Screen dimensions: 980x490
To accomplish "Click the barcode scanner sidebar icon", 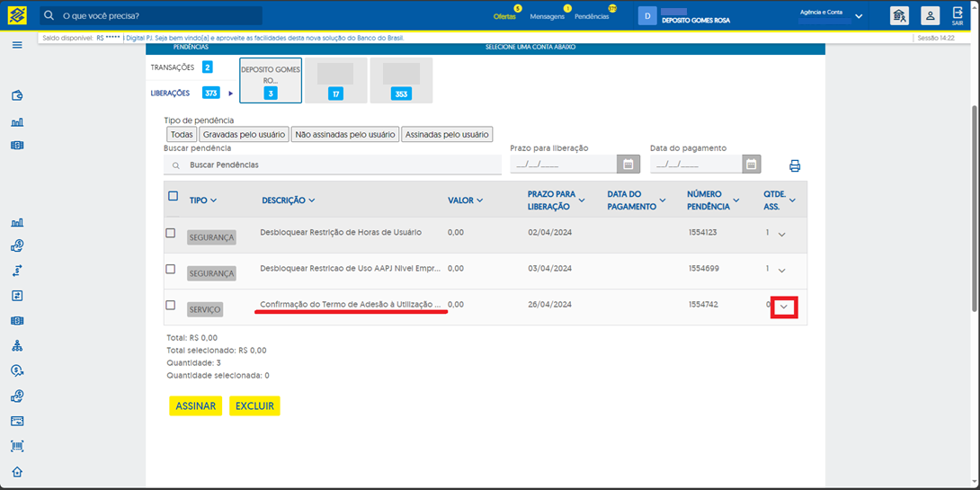I will click(x=17, y=446).
